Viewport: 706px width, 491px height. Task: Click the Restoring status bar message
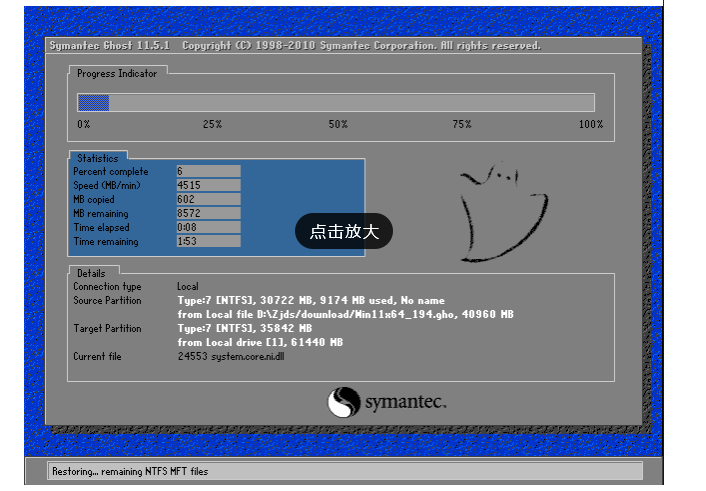130,472
